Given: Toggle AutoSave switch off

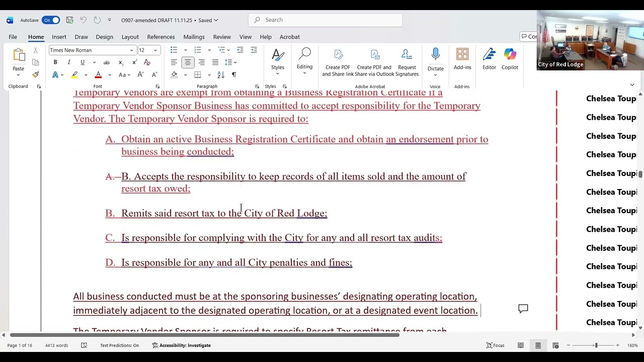Looking at the screenshot, I should point(51,20).
